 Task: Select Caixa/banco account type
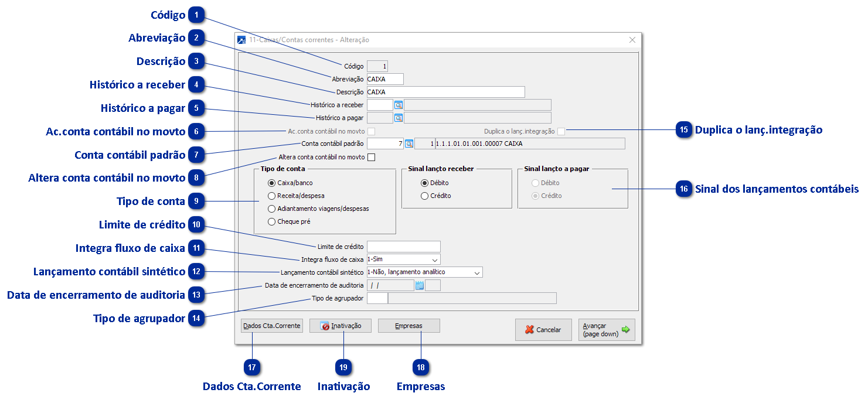click(271, 183)
